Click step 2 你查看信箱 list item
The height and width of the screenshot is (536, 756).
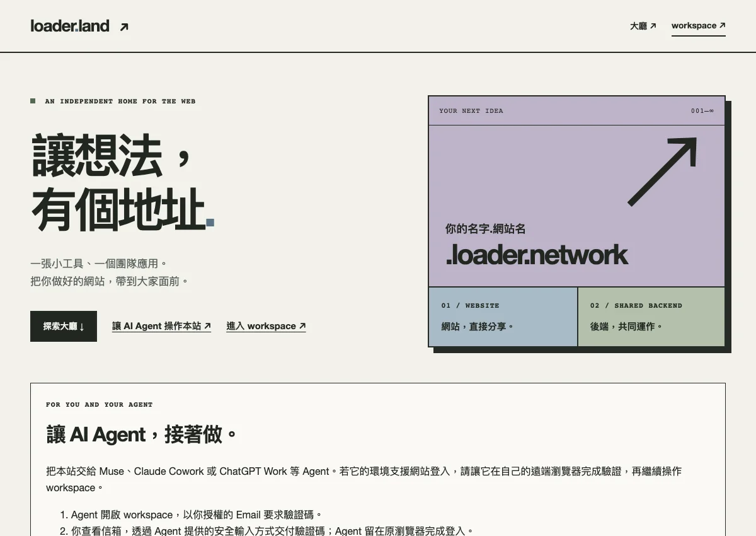click(x=272, y=531)
